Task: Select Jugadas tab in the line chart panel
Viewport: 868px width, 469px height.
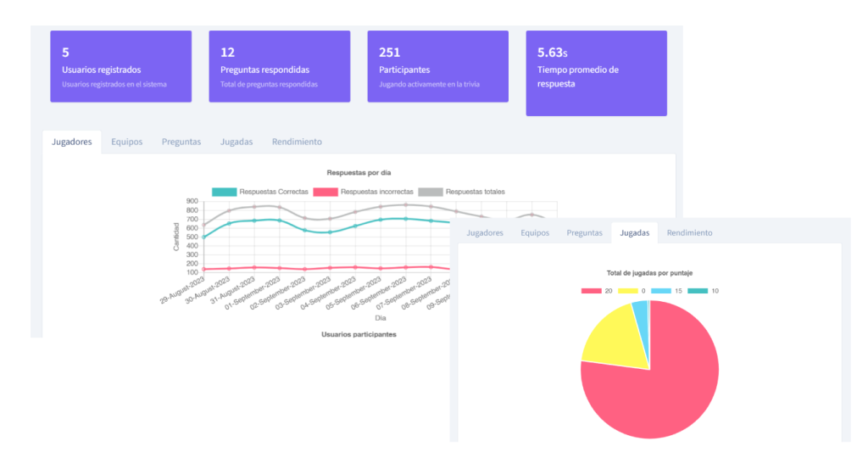Action: coord(236,142)
